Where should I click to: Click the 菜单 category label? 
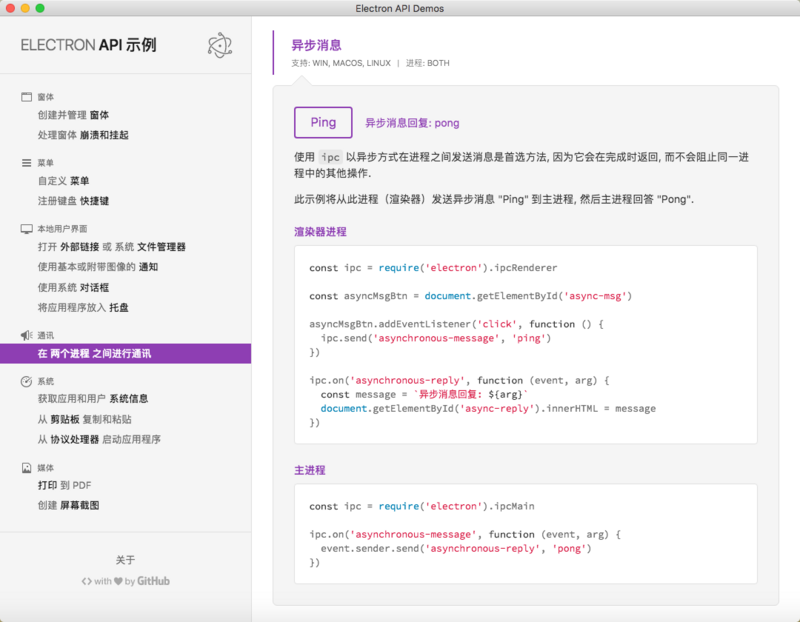coord(45,163)
